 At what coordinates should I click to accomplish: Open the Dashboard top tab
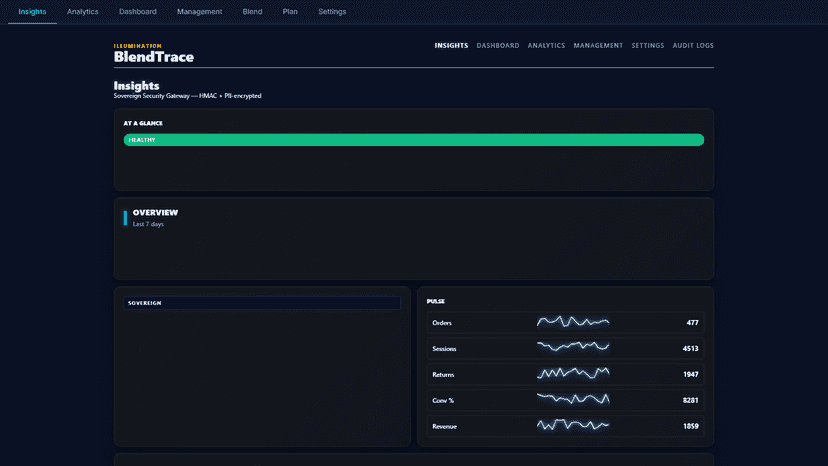click(x=138, y=12)
